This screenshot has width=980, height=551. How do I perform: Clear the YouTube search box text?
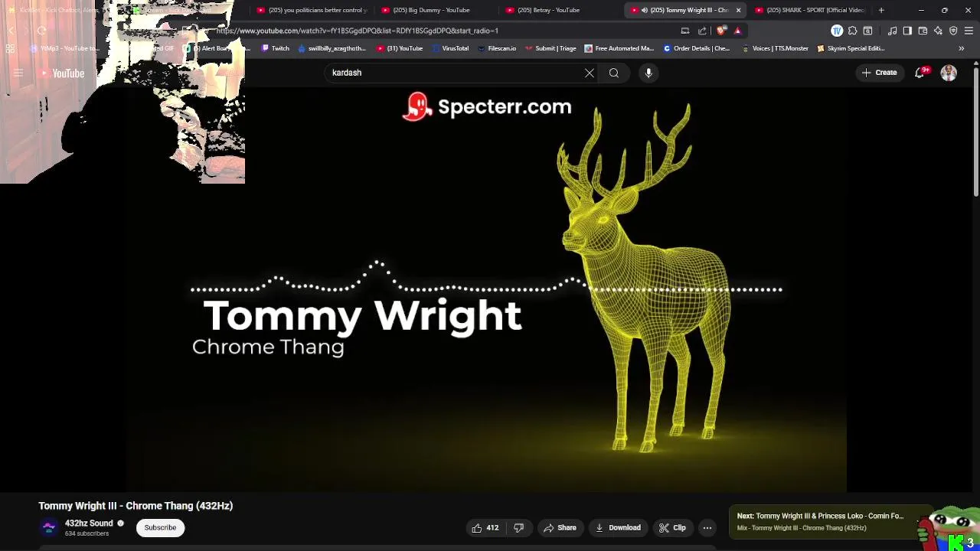(590, 73)
